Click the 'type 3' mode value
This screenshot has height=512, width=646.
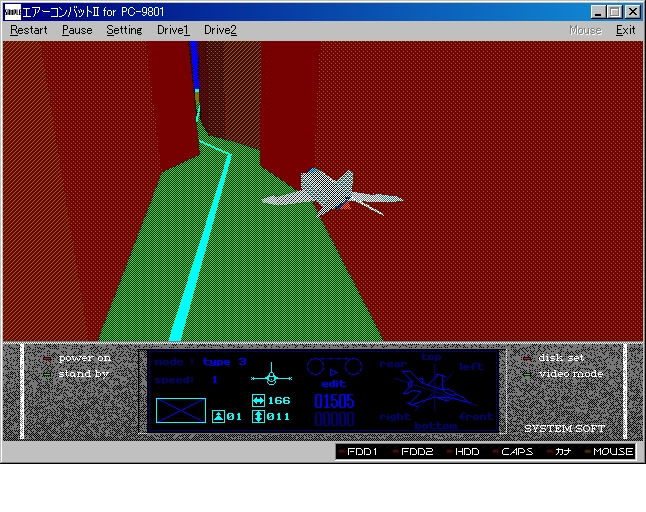coord(225,362)
